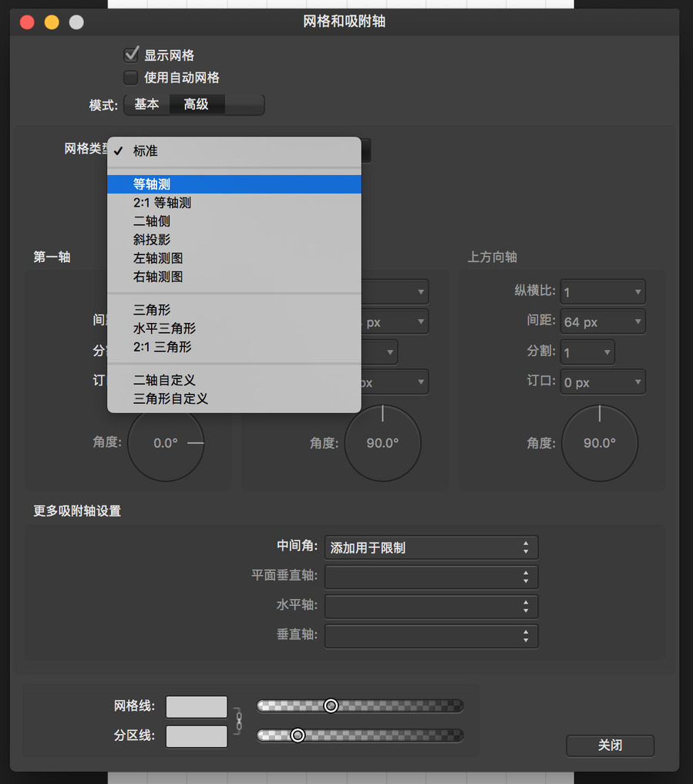The height and width of the screenshot is (784, 693).
Task: Click the 上方向轴 angle dial showing 90.0°
Action: click(x=600, y=443)
